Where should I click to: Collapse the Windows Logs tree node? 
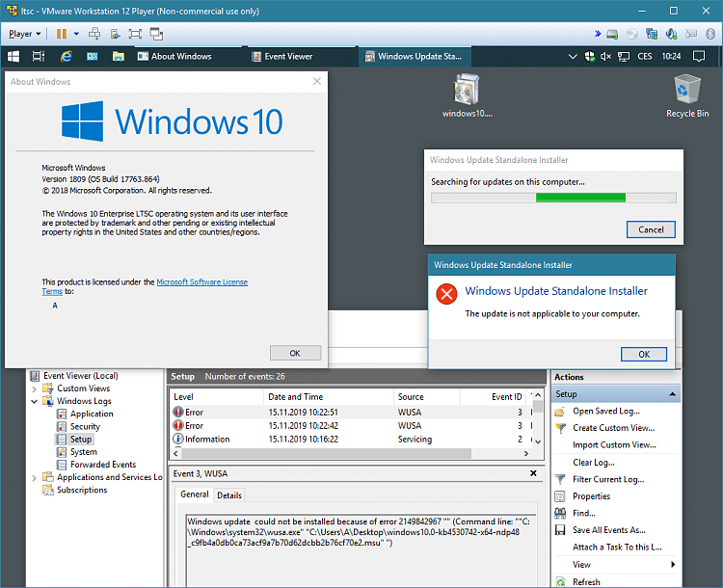coord(34,401)
